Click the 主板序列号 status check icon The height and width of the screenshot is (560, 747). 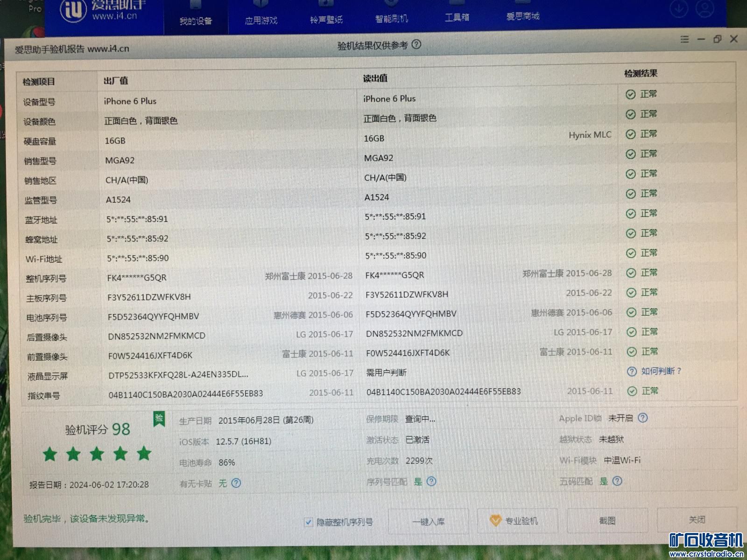click(x=631, y=293)
